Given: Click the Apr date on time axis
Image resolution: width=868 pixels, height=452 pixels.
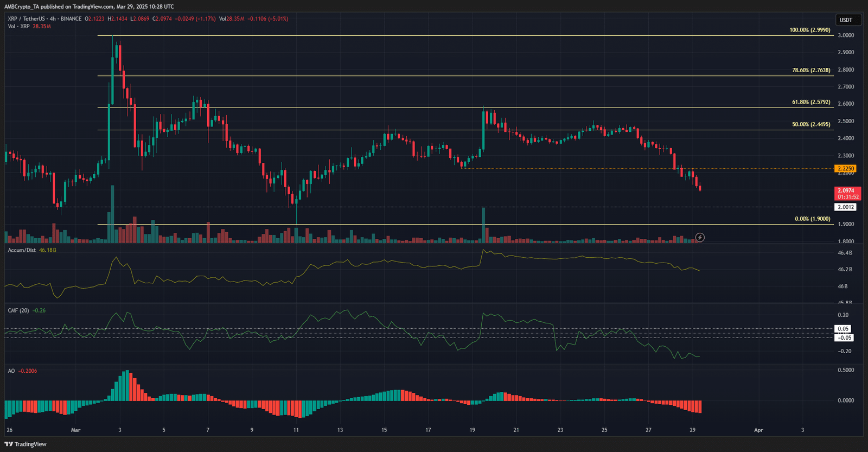Looking at the screenshot, I should (x=758, y=430).
